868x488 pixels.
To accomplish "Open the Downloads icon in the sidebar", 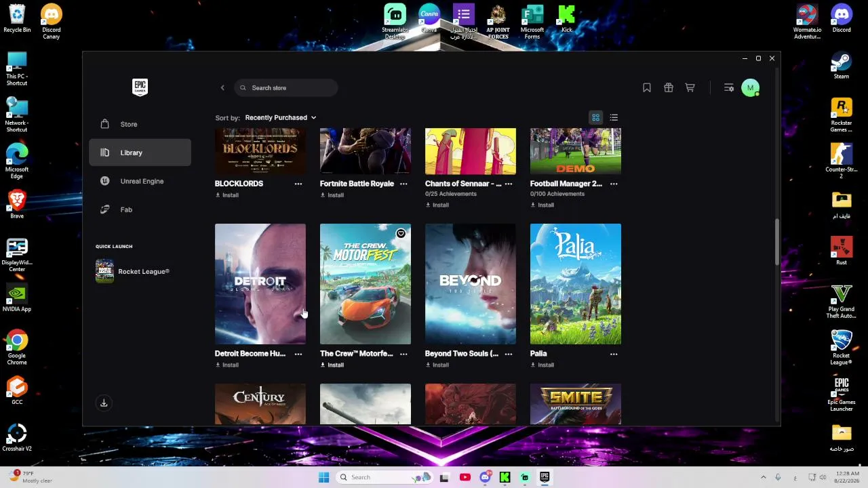I will (x=104, y=403).
